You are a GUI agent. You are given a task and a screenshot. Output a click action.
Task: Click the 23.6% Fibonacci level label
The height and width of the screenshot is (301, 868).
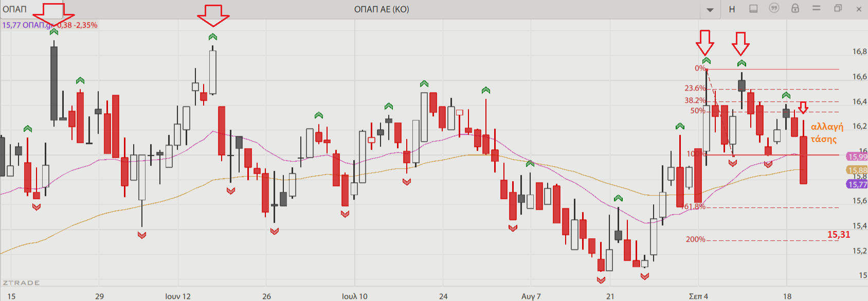pos(695,88)
